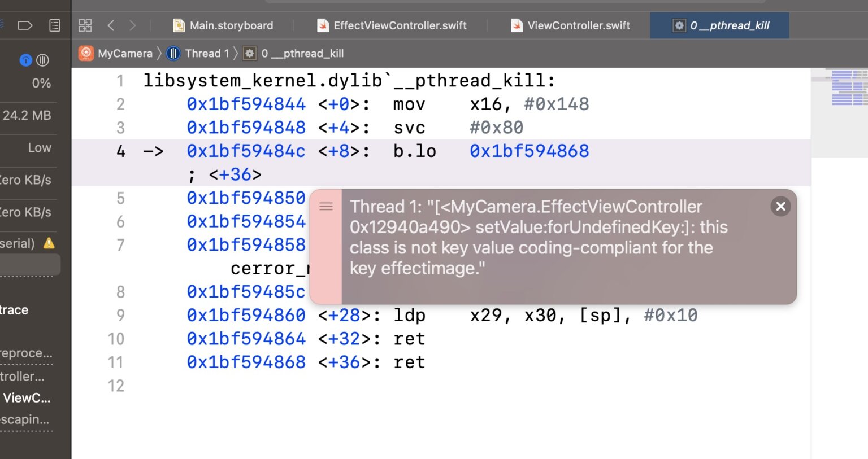Image resolution: width=868 pixels, height=459 pixels.
Task: Toggle the Energy gauge showing Low
Action: click(39, 147)
